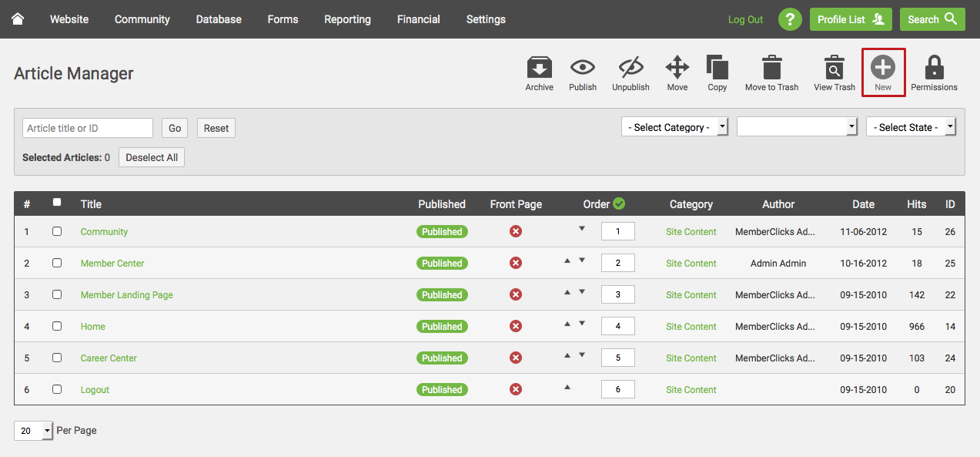
Task: Open the Database menu
Action: (219, 19)
